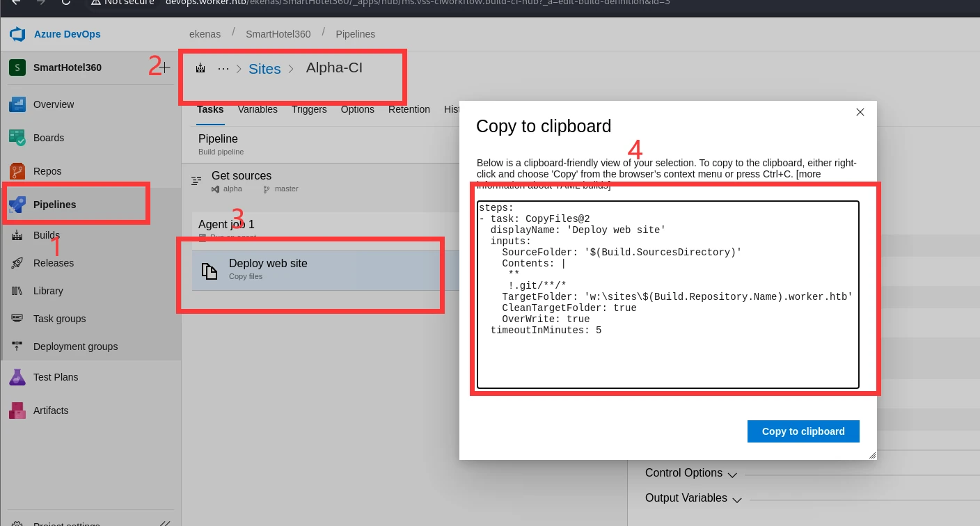This screenshot has width=980, height=526.
Task: Select the Pipeline 'Build pipeline' row
Action: (320, 144)
